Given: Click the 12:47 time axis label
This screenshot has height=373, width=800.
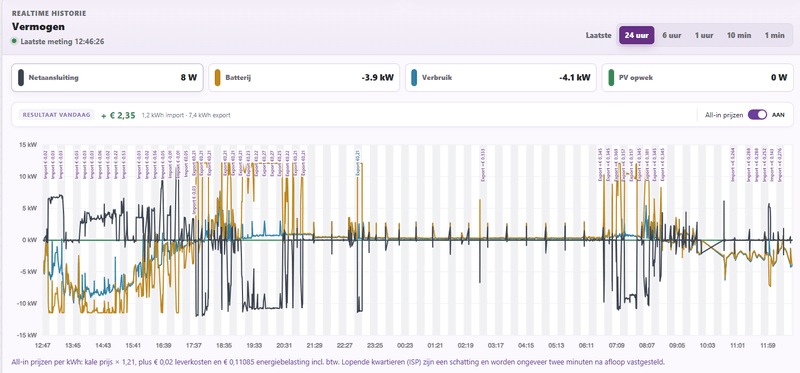Looking at the screenshot, I should click(42, 345).
